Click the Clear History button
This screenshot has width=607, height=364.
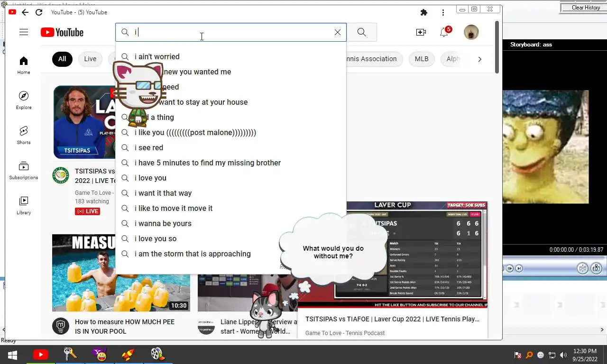coord(586,8)
